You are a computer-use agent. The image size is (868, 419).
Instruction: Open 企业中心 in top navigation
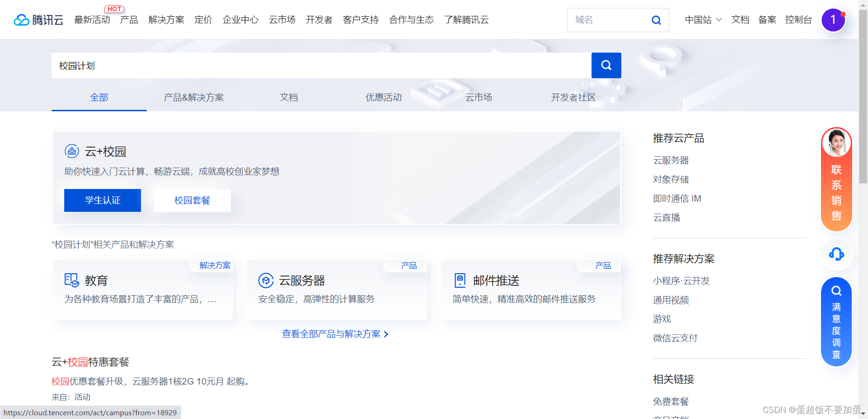click(x=241, y=20)
